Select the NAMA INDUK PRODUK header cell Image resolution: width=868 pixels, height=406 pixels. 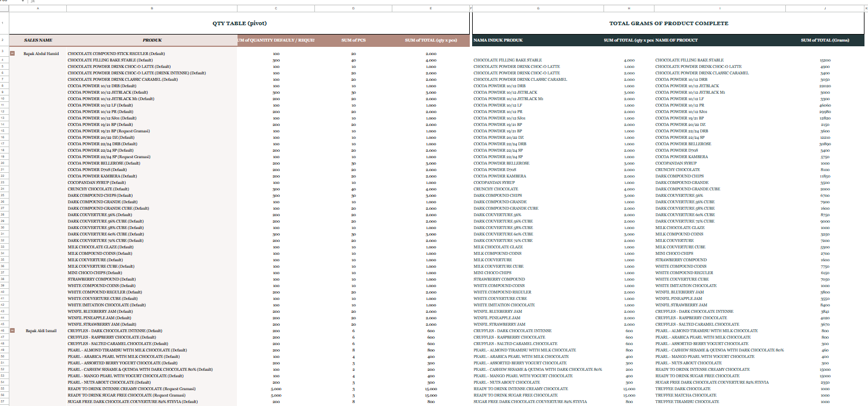[498, 40]
